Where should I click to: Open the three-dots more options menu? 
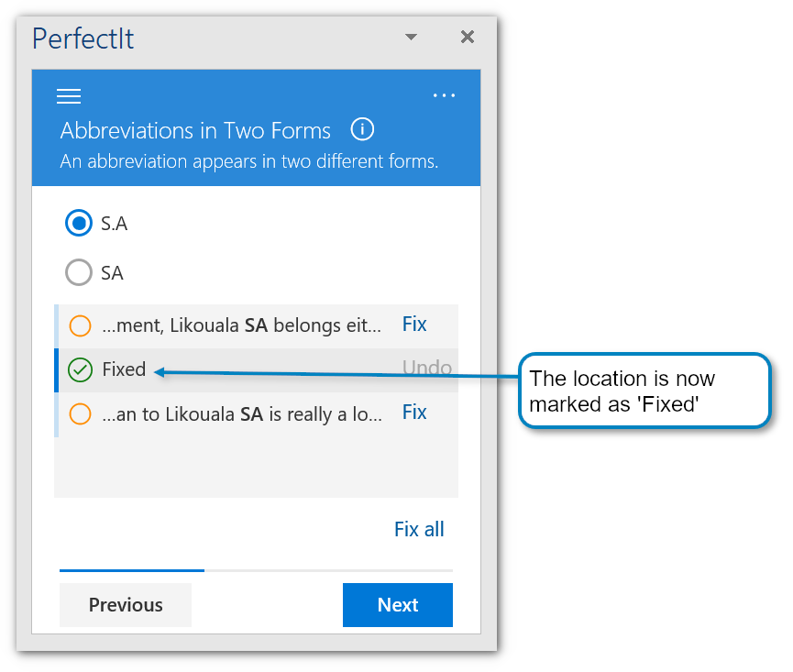(444, 95)
